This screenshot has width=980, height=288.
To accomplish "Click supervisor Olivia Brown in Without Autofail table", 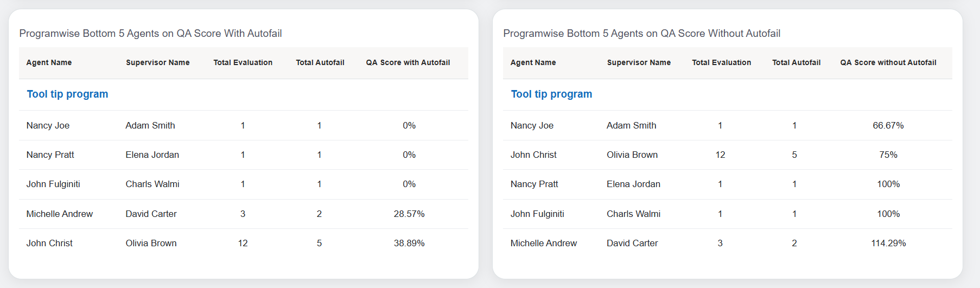I will (x=632, y=155).
